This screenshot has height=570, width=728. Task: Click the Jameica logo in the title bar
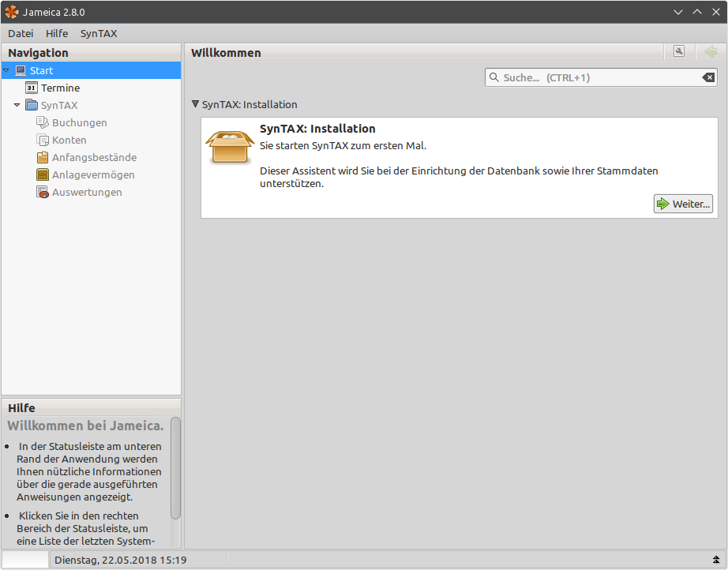(x=12, y=12)
